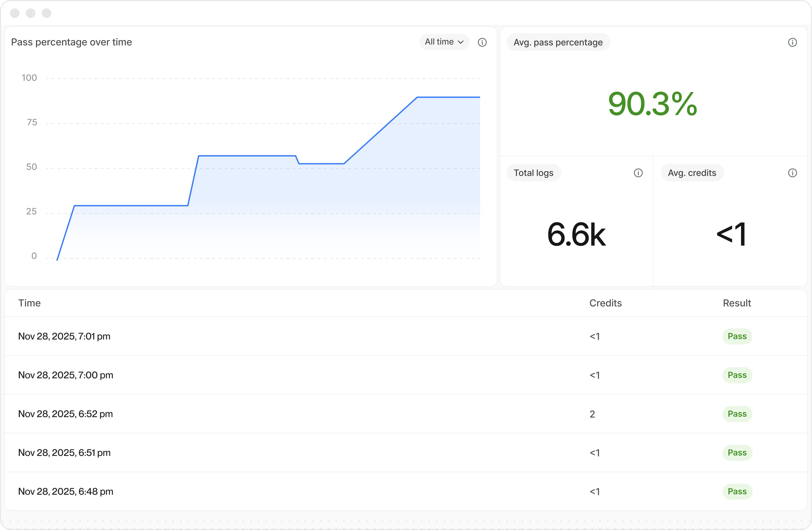Click the red close window control
Viewport: 812px width, 530px height.
(15, 13)
